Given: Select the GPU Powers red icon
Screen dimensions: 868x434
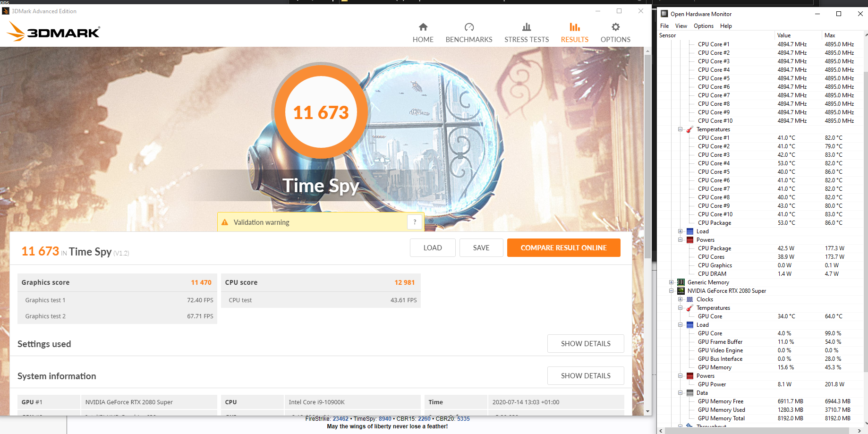Looking at the screenshot, I should (690, 376).
